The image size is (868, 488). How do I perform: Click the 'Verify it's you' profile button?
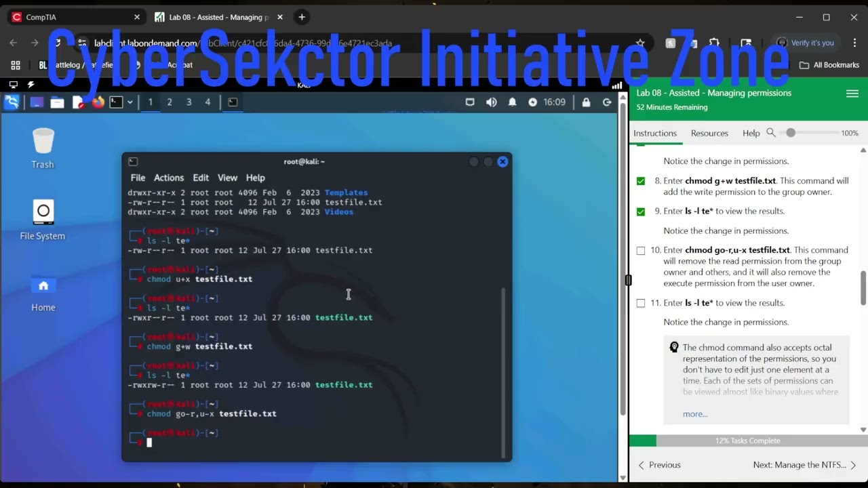click(805, 43)
